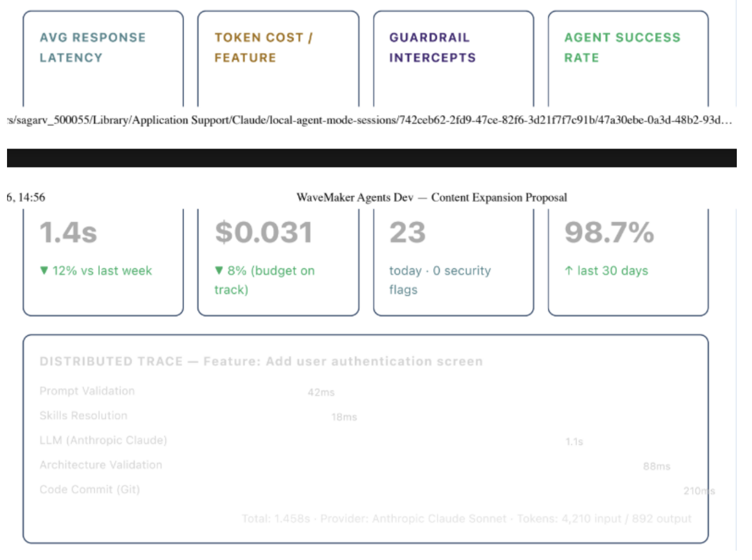Select the AVG RESPONSE LATENCY card title
Viewport: 752px width, 560px height.
click(x=92, y=47)
